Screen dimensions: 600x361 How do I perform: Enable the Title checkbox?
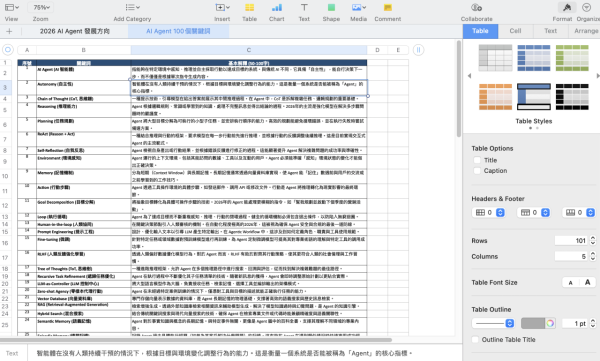[x=477, y=160]
